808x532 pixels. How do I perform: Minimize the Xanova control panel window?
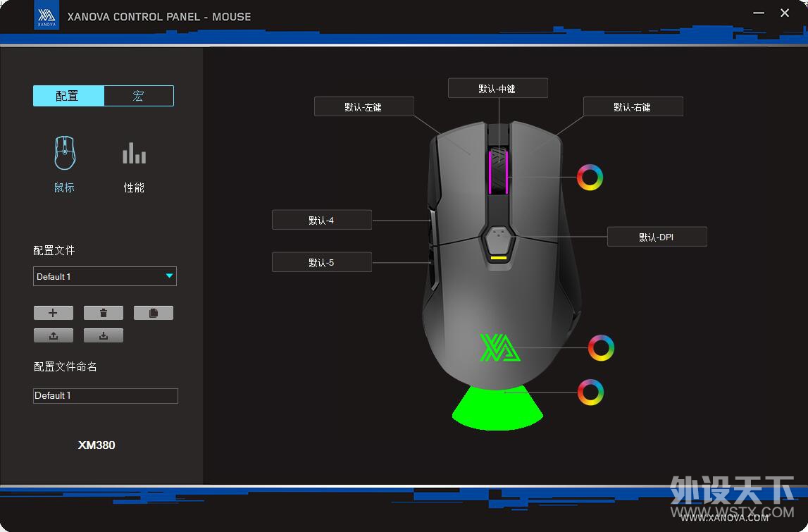pyautogui.click(x=759, y=13)
